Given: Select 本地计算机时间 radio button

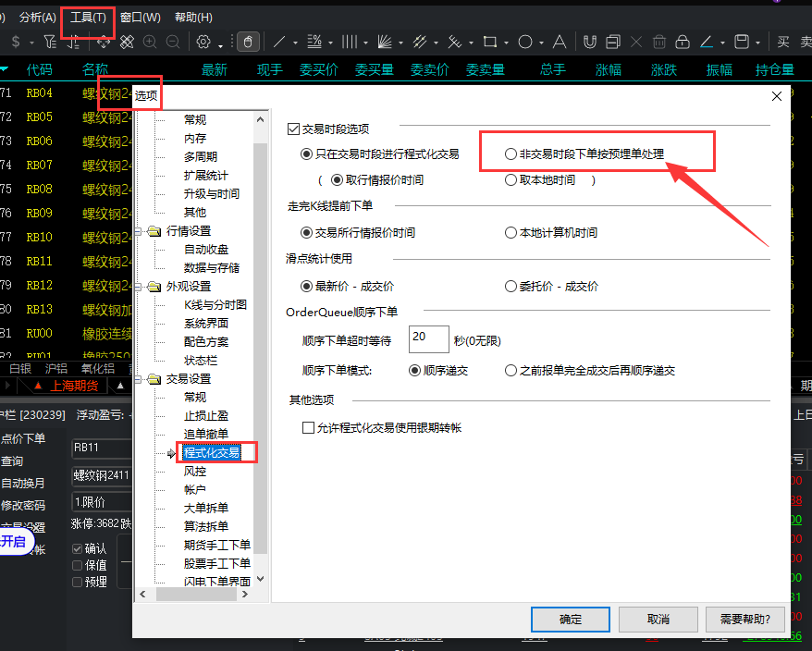Looking at the screenshot, I should click(511, 232).
